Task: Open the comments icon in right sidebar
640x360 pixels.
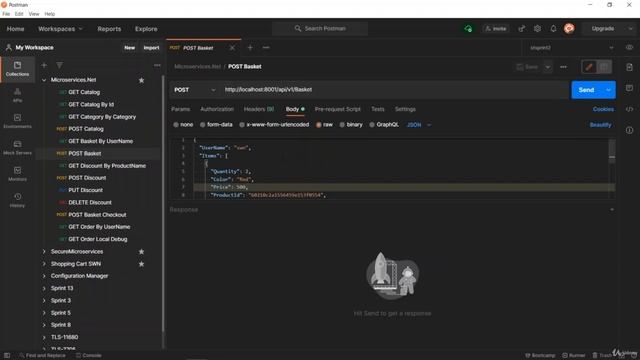Action: click(x=629, y=88)
